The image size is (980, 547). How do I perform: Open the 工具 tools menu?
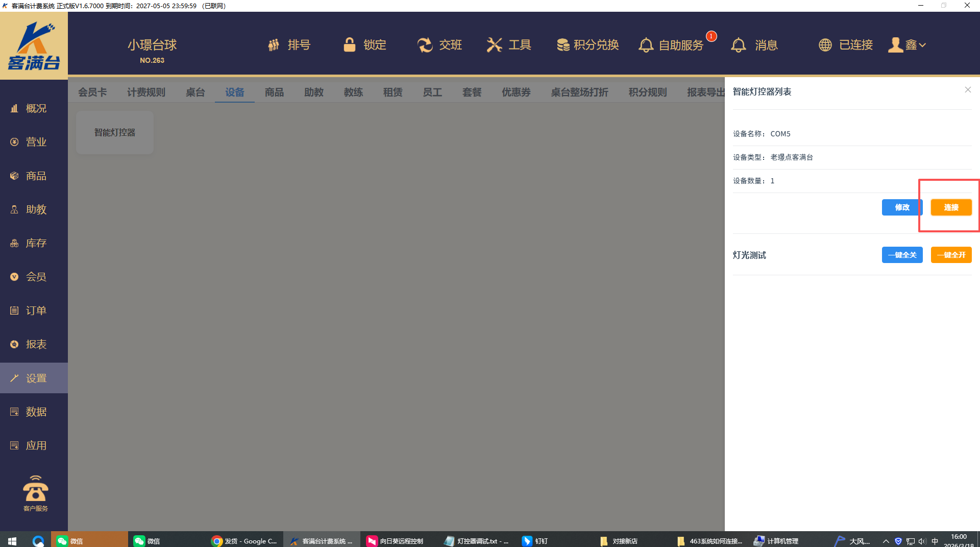click(508, 45)
